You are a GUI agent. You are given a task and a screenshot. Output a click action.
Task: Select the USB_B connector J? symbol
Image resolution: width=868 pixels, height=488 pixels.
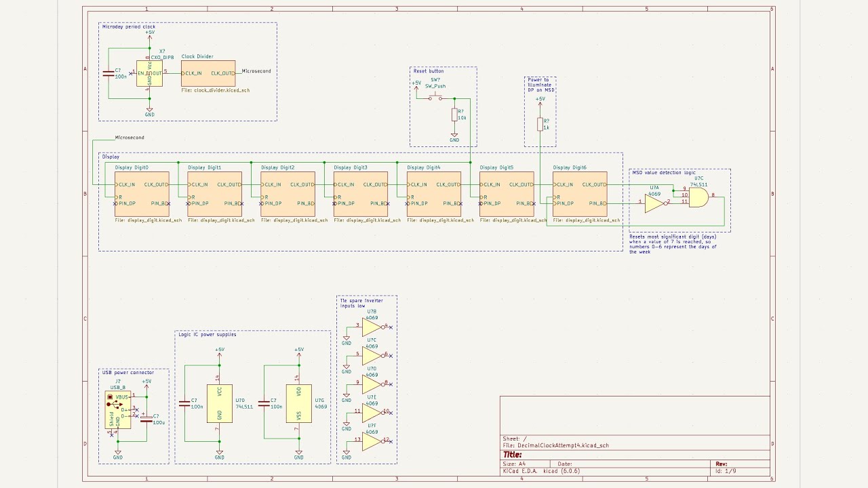pyautogui.click(x=118, y=411)
